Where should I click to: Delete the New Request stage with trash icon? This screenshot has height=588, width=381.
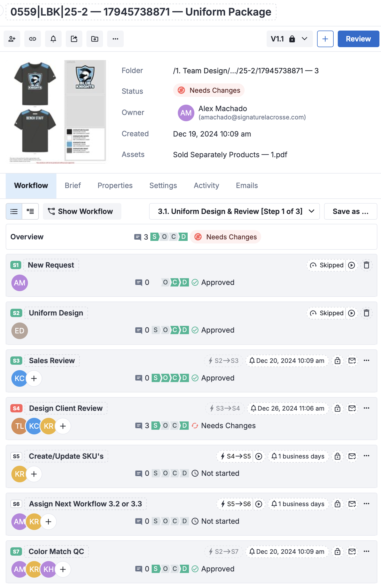coord(366,265)
